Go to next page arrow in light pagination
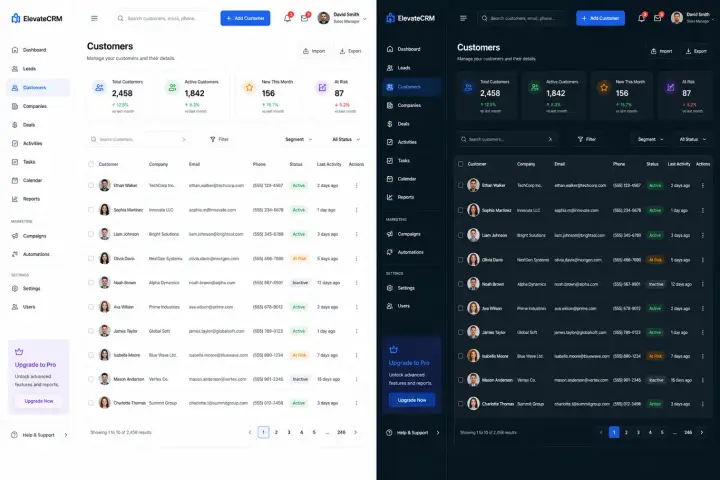 [355, 432]
